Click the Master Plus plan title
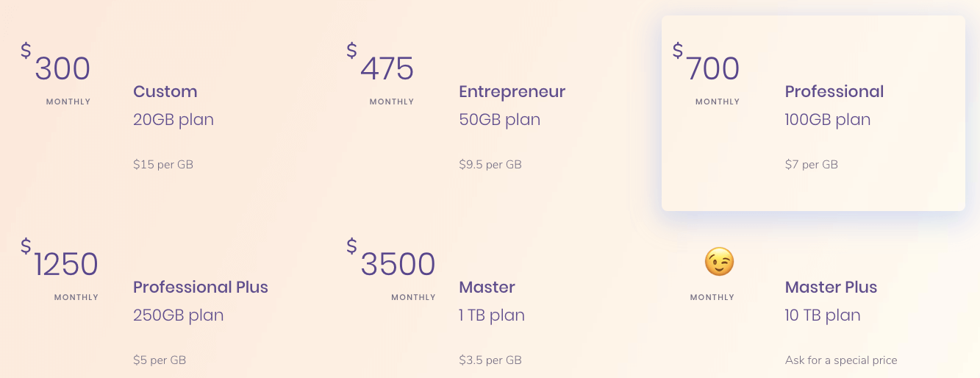The image size is (980, 378). tap(831, 287)
